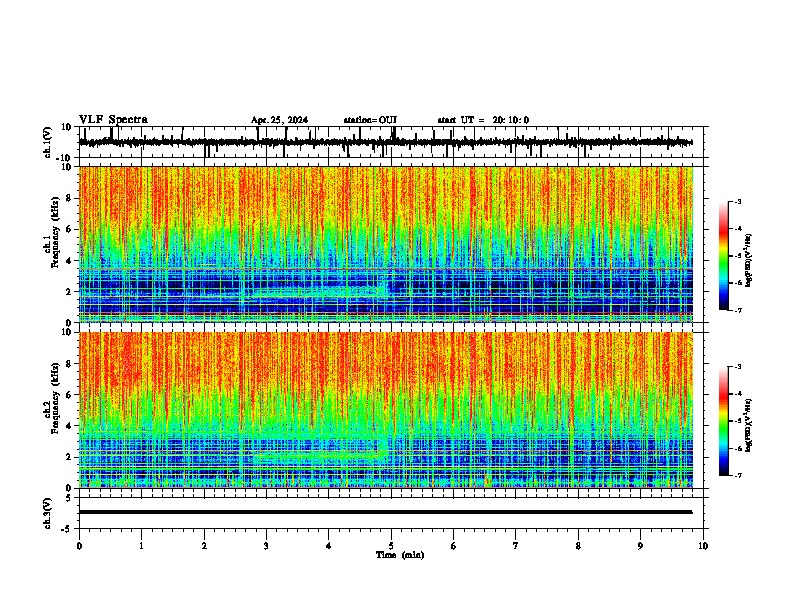Image resolution: width=792 pixels, height=612 pixels.
Task: Click the ch.1 colorbar "log(PSD)(V²/Hz)" label
Action: click(x=748, y=260)
